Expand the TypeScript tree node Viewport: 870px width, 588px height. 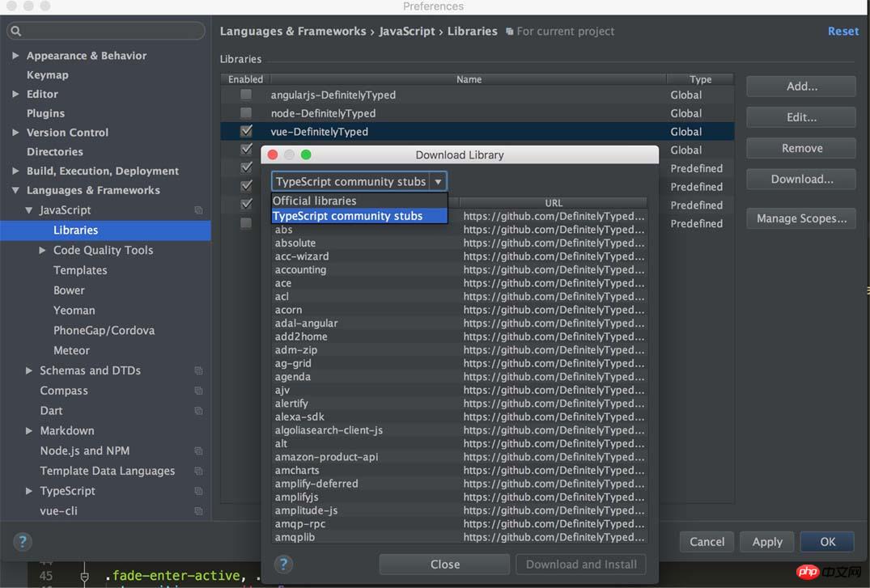[29, 491]
